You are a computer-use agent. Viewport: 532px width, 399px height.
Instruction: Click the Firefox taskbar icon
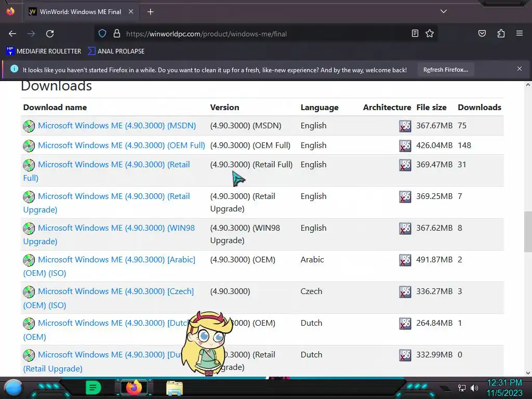(134, 388)
